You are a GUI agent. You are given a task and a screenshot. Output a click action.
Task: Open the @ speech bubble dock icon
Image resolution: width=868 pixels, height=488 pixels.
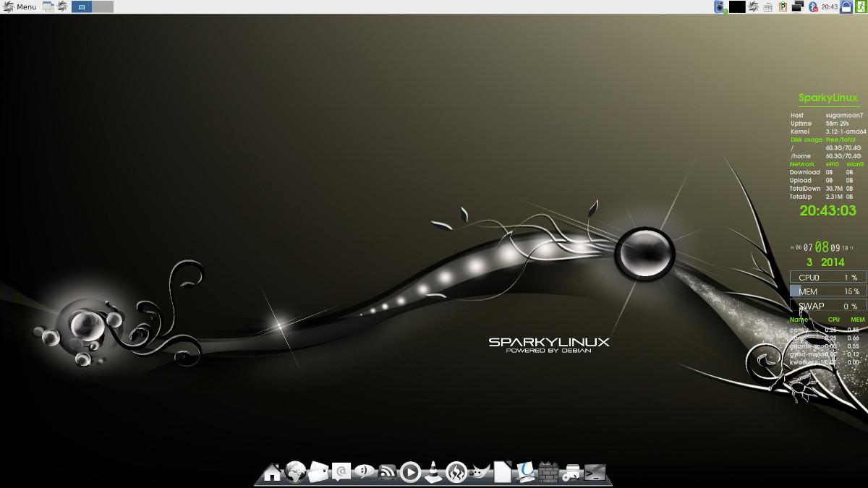point(341,472)
